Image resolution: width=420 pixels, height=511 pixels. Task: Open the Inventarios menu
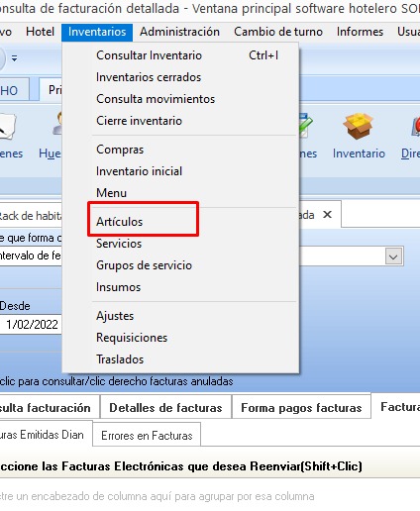pos(97,32)
